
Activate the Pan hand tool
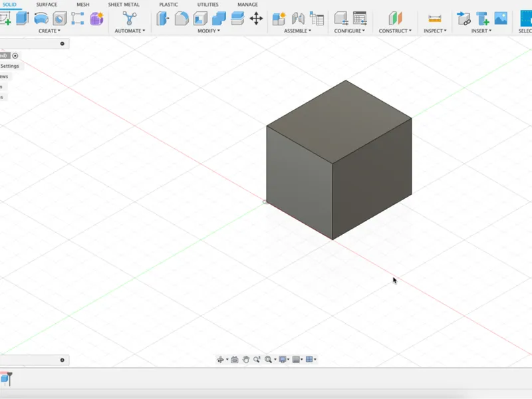pyautogui.click(x=245, y=359)
